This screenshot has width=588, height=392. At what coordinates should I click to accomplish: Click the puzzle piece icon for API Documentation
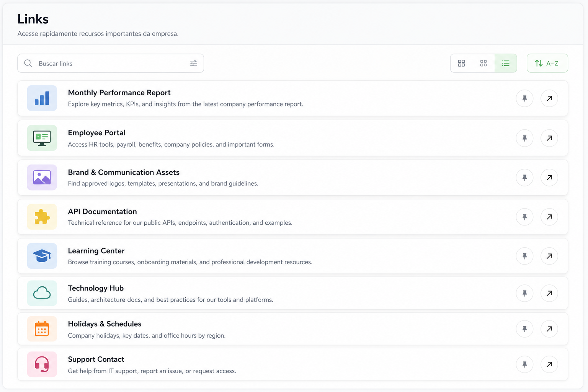[42, 217]
